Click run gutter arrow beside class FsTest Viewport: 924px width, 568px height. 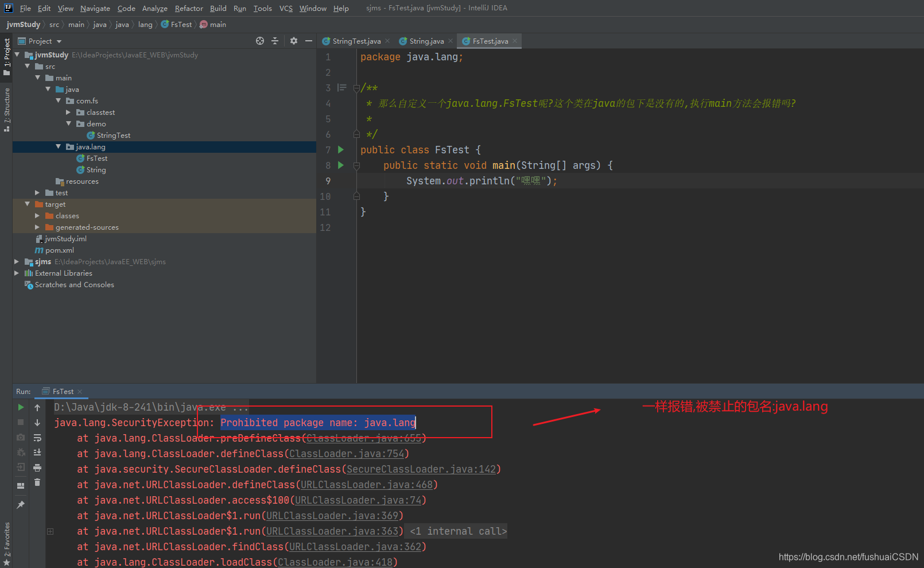341,150
